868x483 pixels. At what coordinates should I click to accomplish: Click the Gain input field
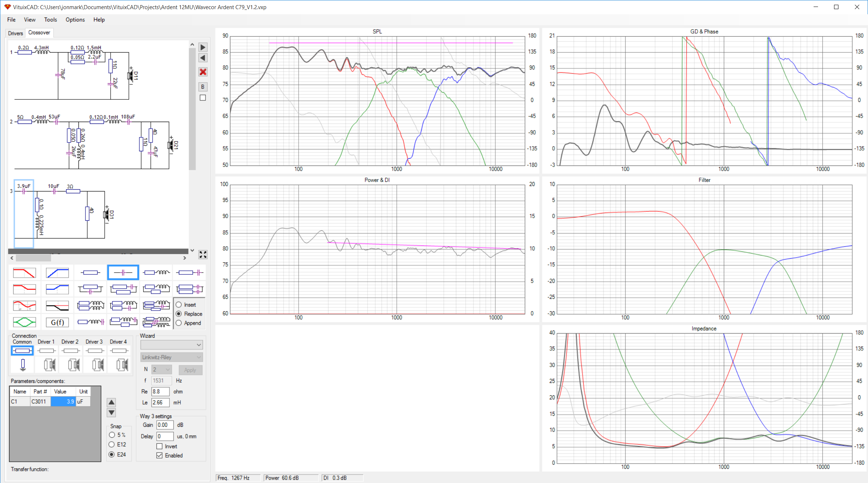165,425
